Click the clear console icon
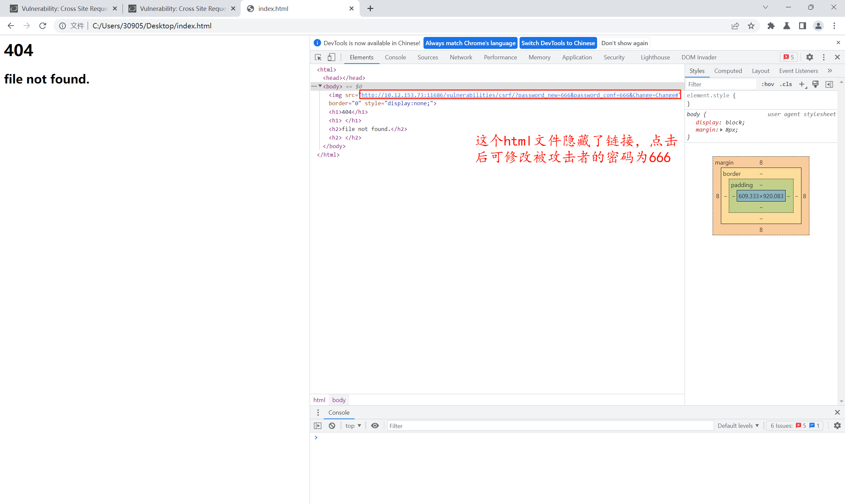Screen dimensions: 845x504 click(332, 425)
